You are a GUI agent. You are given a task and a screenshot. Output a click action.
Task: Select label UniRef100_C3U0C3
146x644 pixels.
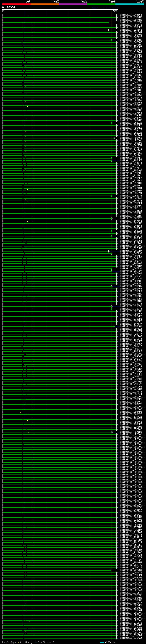[x=131, y=75]
